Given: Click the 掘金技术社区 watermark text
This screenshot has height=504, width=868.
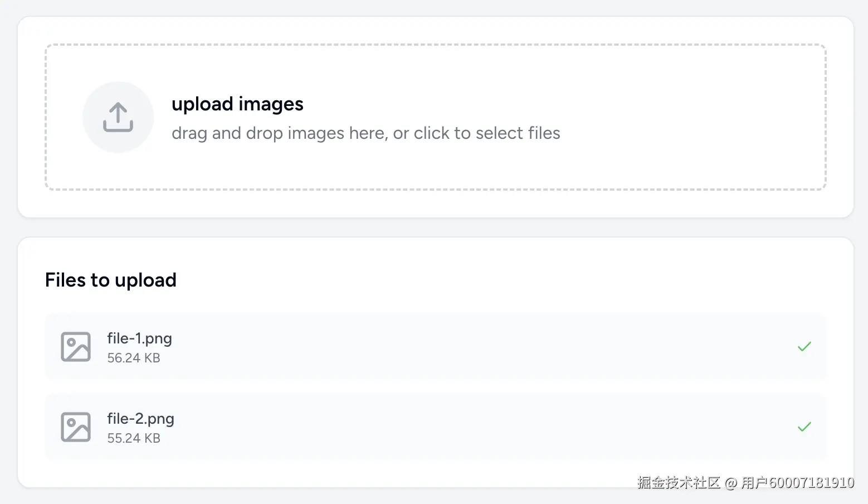Looking at the screenshot, I should coord(679,483).
